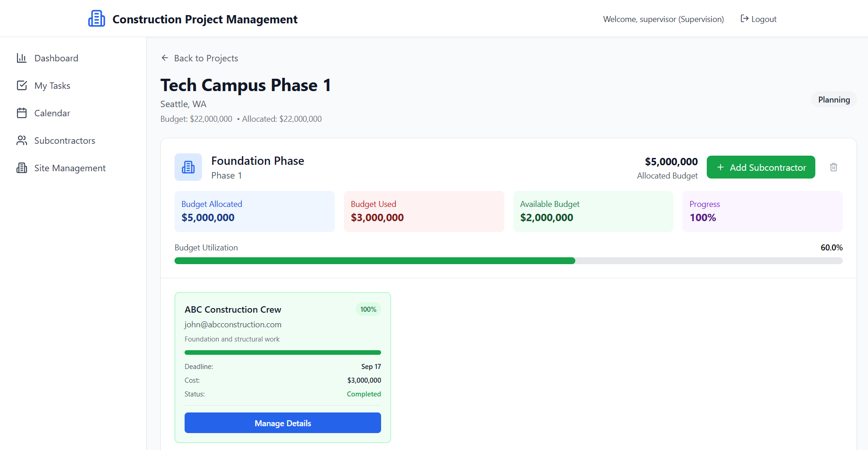Follow the Back to Projects link
The image size is (868, 450).
pos(206,58)
